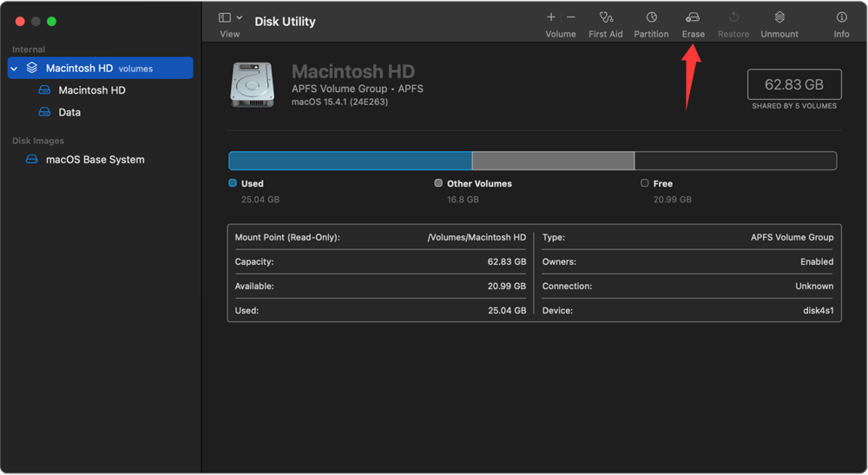The height and width of the screenshot is (475, 868).
Task: Click the 20.99 GB value under Free legend
Action: point(672,200)
